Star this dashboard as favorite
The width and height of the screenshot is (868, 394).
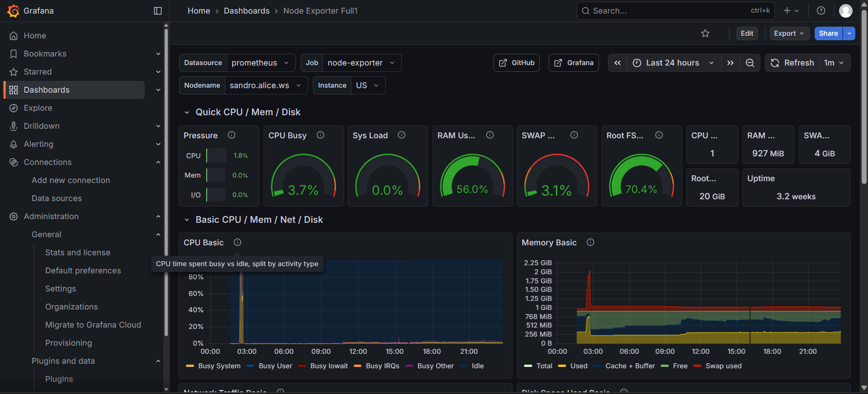tap(705, 33)
